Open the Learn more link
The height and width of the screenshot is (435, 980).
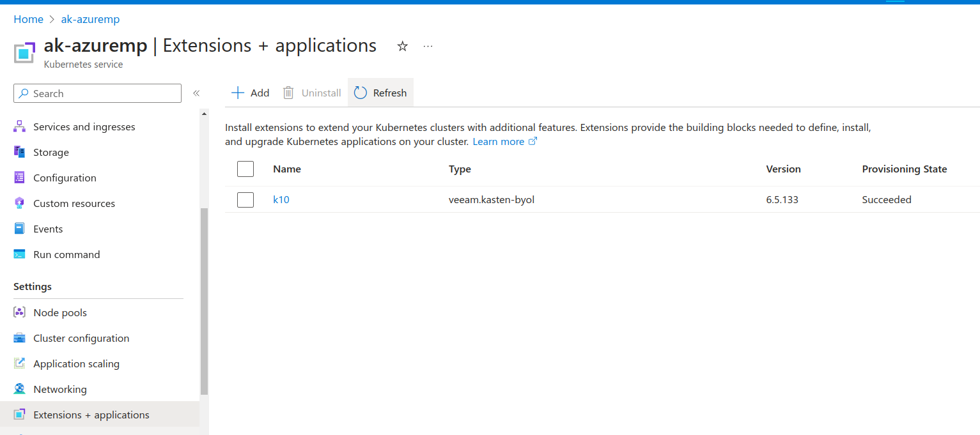point(498,141)
